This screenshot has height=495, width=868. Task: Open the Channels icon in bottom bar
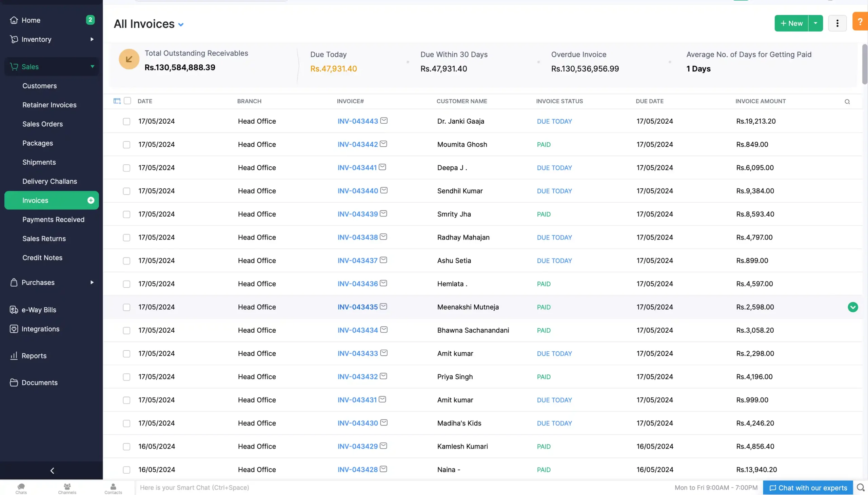pyautogui.click(x=67, y=488)
